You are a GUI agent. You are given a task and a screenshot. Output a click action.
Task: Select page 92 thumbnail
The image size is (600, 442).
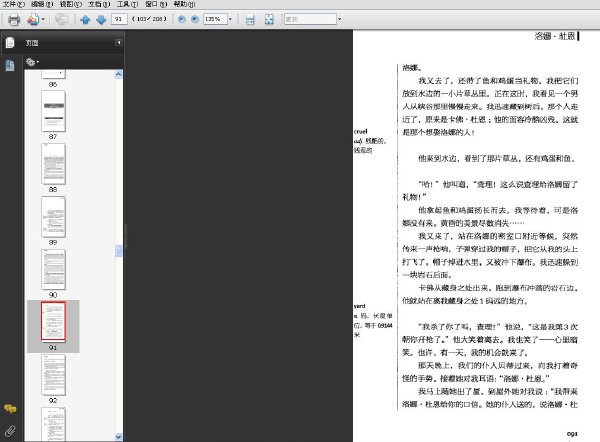click(53, 375)
